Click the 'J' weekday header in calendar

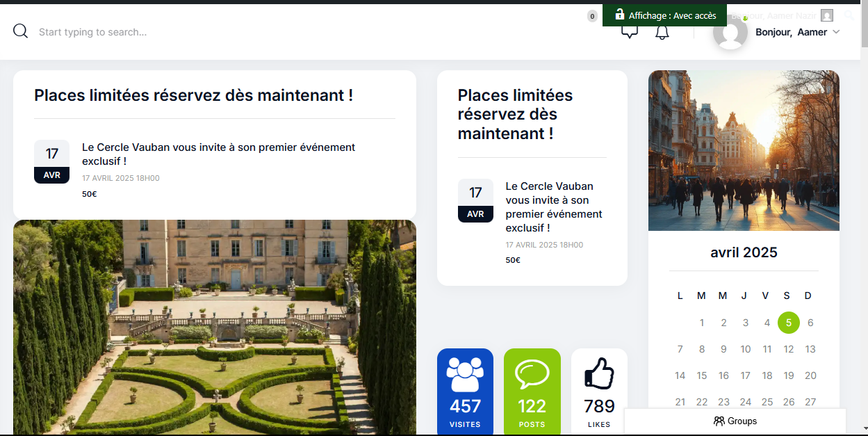[744, 296]
